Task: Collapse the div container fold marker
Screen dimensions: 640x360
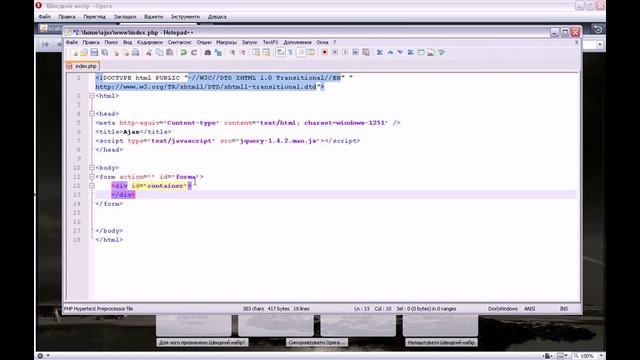Action: point(92,186)
